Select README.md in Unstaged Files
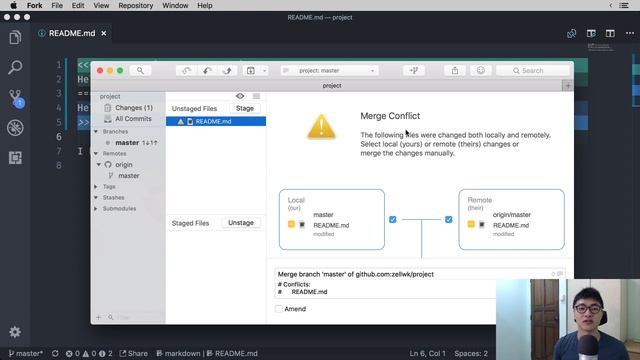Image resolution: width=640 pixels, height=360 pixels. (216, 122)
